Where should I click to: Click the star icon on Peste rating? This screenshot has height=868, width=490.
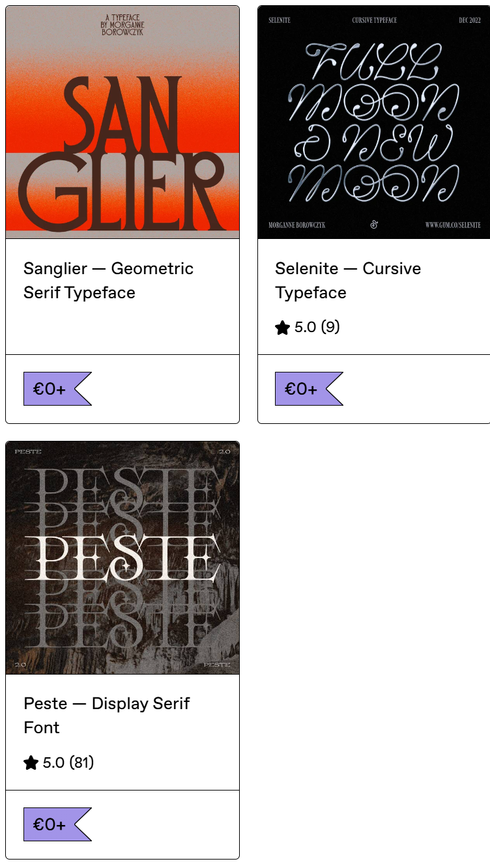[31, 763]
